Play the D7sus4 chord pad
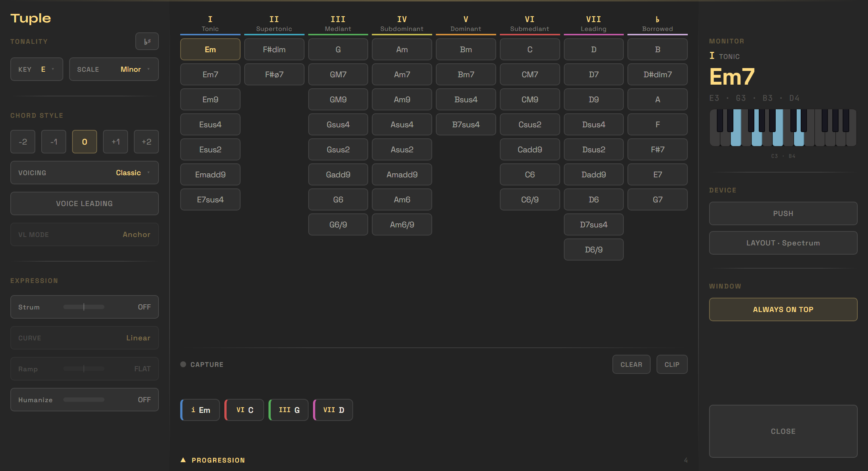The image size is (868, 471). point(594,224)
